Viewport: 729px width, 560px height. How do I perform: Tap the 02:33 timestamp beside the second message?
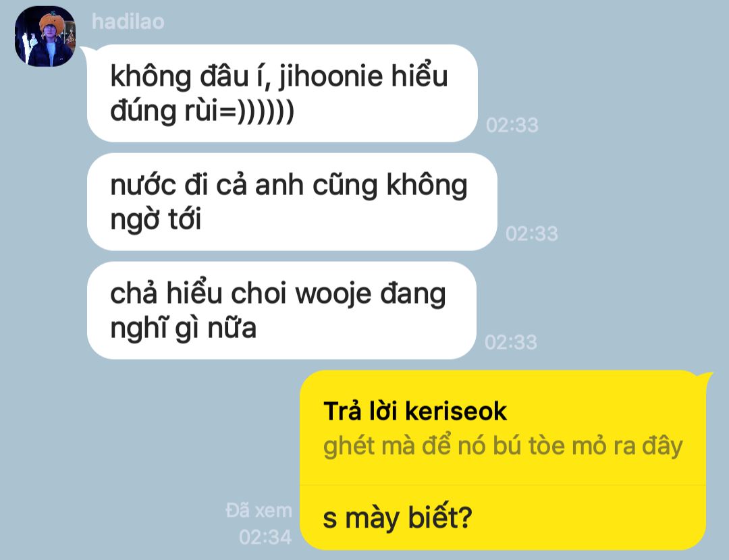(x=532, y=233)
